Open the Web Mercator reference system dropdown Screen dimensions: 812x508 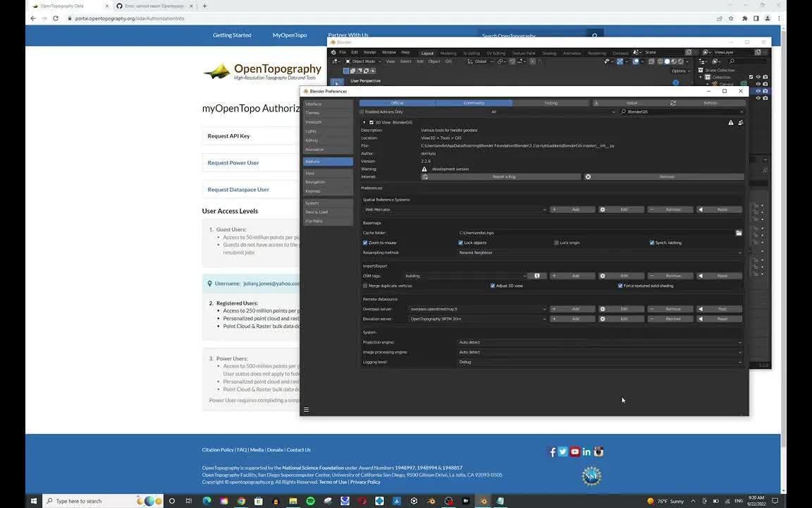[x=455, y=210]
